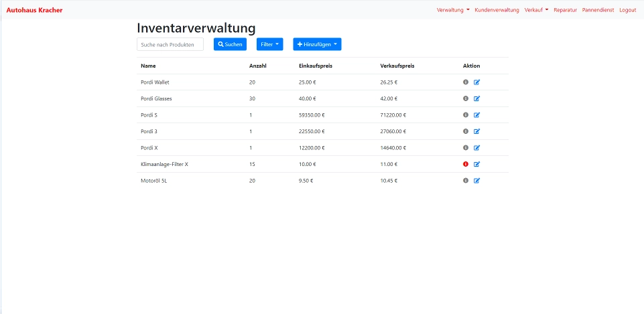Image resolution: width=644 pixels, height=314 pixels.
Task: Edit the Klimaanlage-Filter X entry
Action: tap(476, 164)
